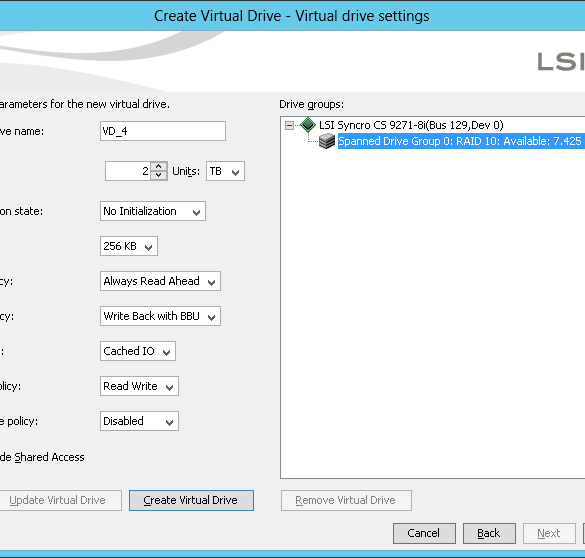Image resolution: width=585 pixels, height=558 pixels.
Task: Open the Read Write access policy dropdown
Action: click(x=139, y=386)
